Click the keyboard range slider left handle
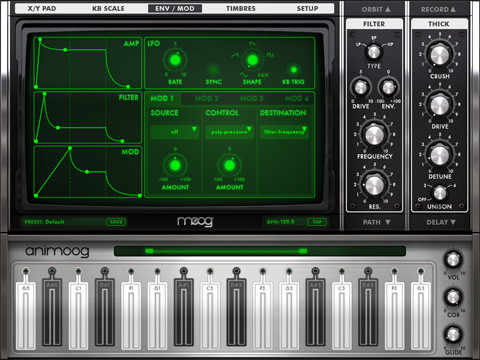This screenshot has width=480, height=360. [x=149, y=251]
